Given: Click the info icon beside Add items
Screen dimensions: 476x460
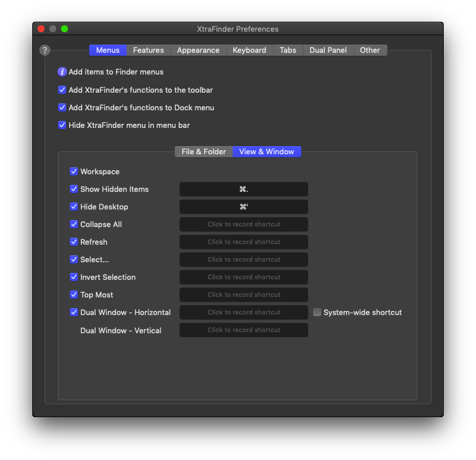Looking at the screenshot, I should [62, 72].
